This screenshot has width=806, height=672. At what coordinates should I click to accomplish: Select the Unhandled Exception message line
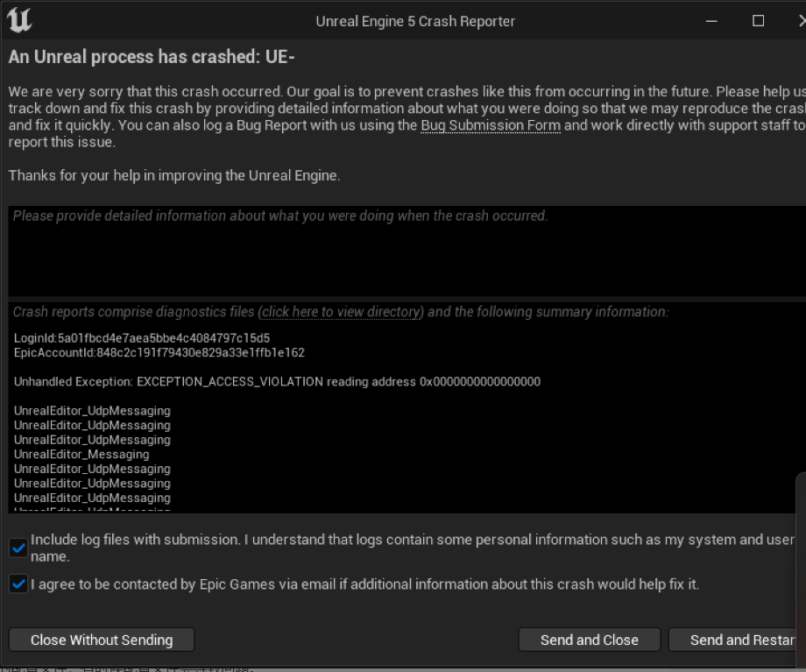[x=277, y=381]
